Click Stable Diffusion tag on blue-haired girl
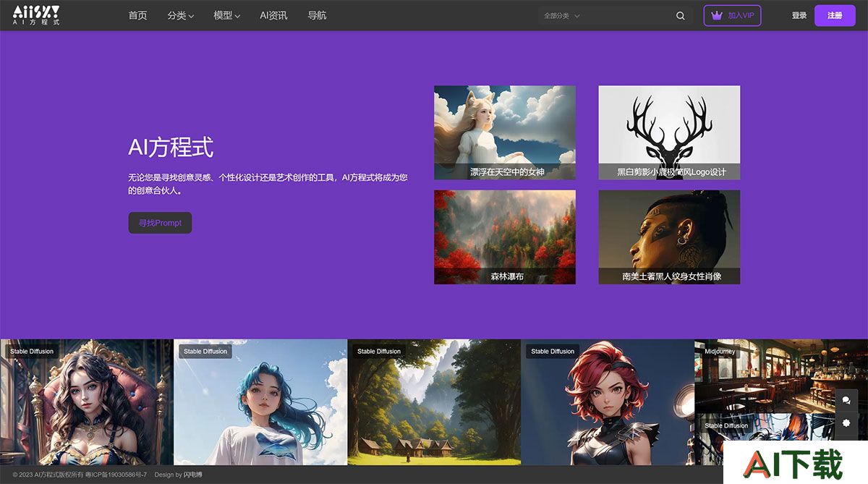Viewport: 868px width, 484px height. pyautogui.click(x=205, y=352)
